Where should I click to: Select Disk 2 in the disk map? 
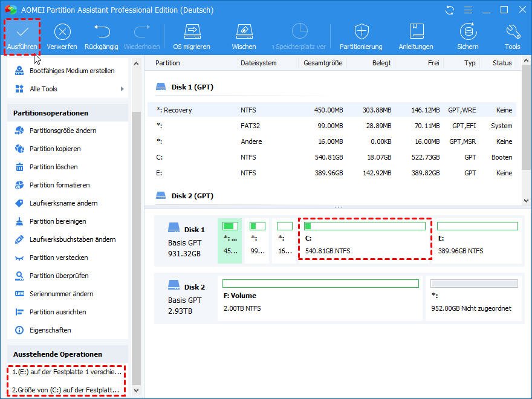[186, 299]
